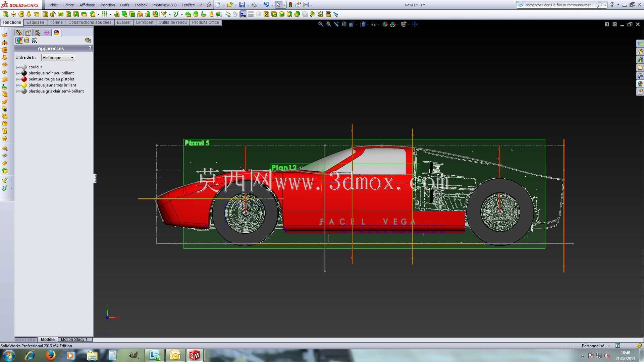Switch to the Evaluer tab
The image size is (644, 362).
124,22
